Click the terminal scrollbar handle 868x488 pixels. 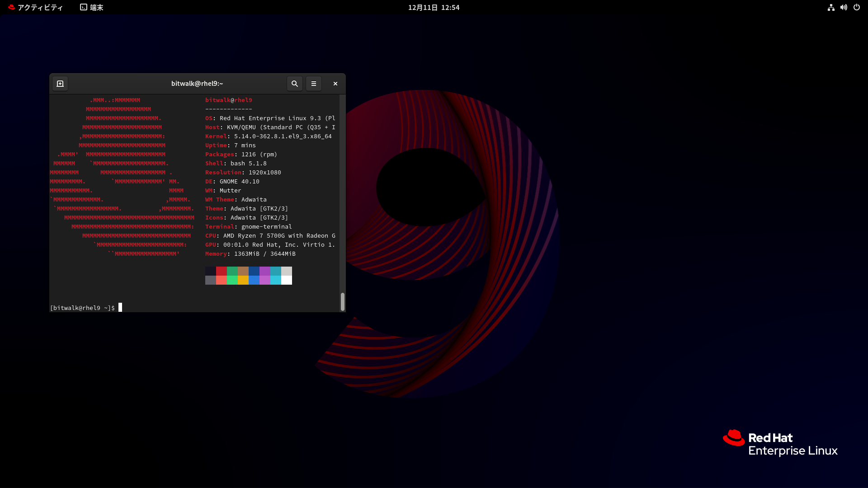click(343, 301)
